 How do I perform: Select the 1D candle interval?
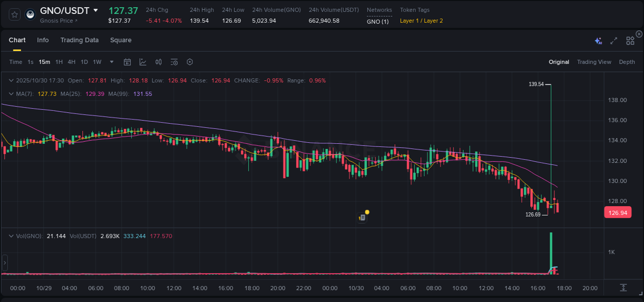click(84, 62)
